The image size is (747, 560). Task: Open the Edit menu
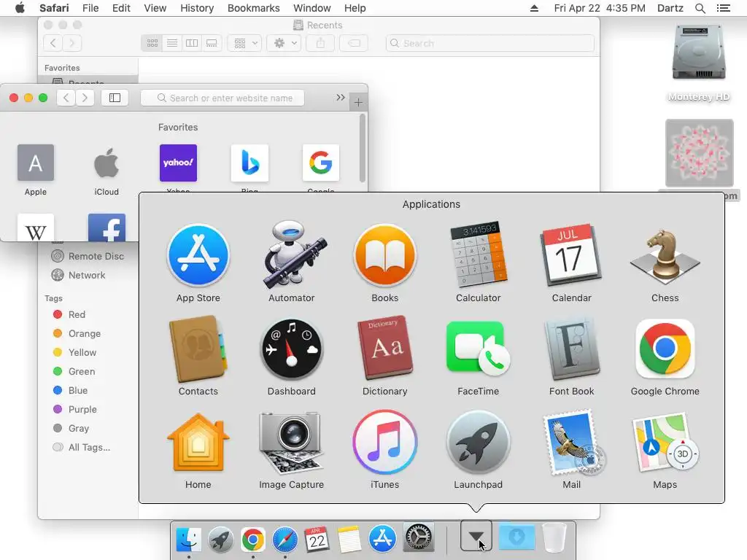[x=122, y=8]
